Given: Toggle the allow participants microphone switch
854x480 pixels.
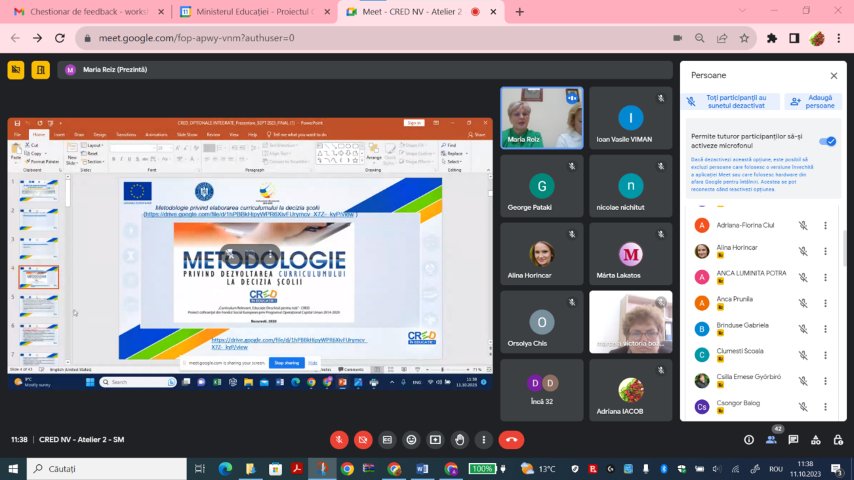Looking at the screenshot, I should [x=827, y=141].
